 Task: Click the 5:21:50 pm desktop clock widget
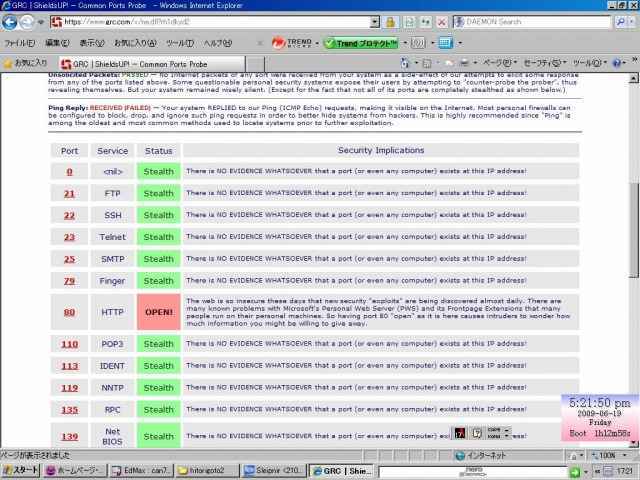[599, 417]
